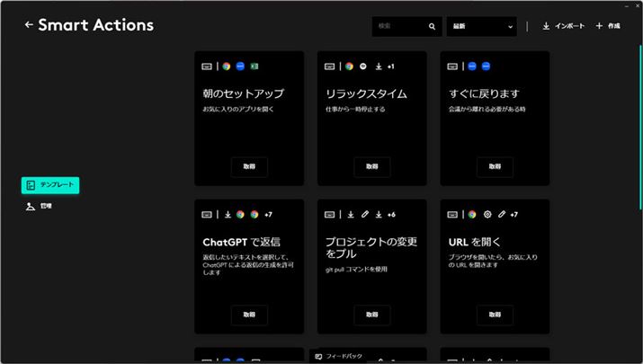Select the テンプレート tab in the sidebar

pos(50,185)
